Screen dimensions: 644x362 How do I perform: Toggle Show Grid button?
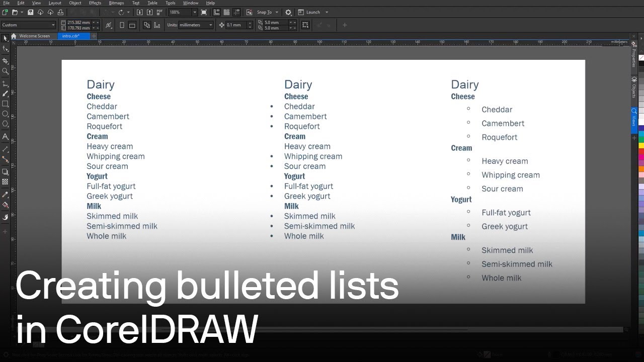[x=226, y=12]
